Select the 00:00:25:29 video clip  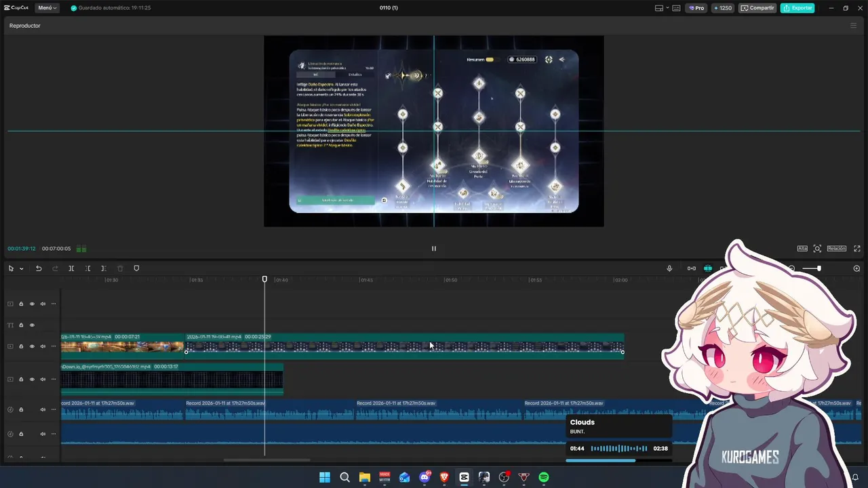pos(405,346)
